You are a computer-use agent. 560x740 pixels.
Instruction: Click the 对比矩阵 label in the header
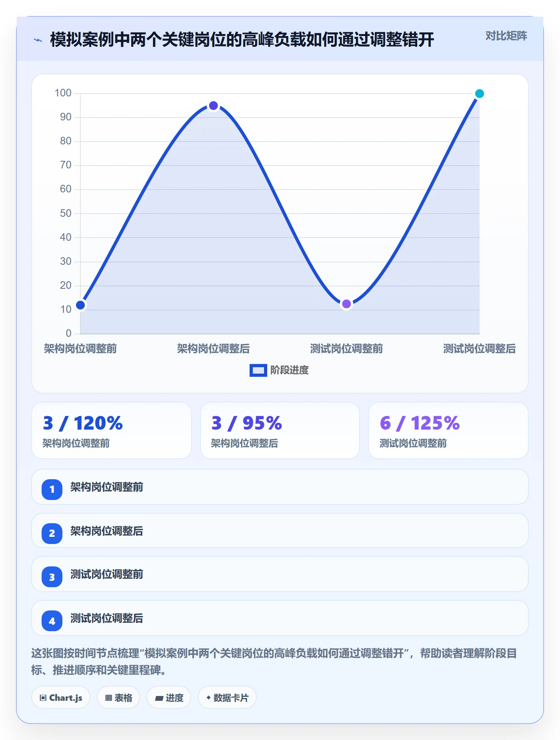506,36
